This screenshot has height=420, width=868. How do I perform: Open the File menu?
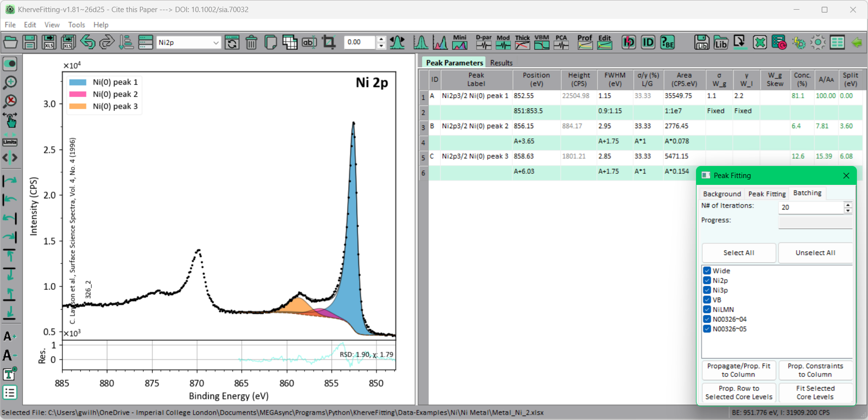tap(10, 25)
